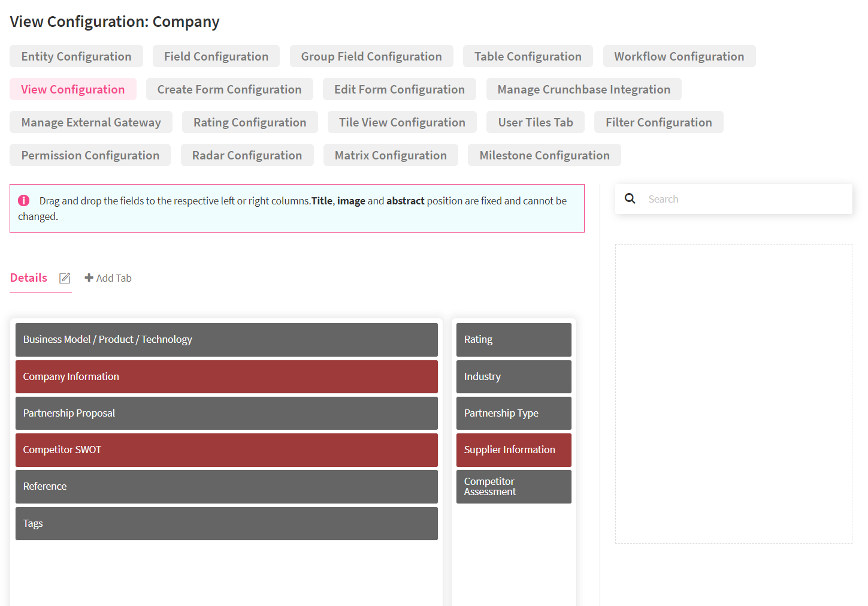The height and width of the screenshot is (606, 868).
Task: Type in the Search input field
Action: (743, 199)
